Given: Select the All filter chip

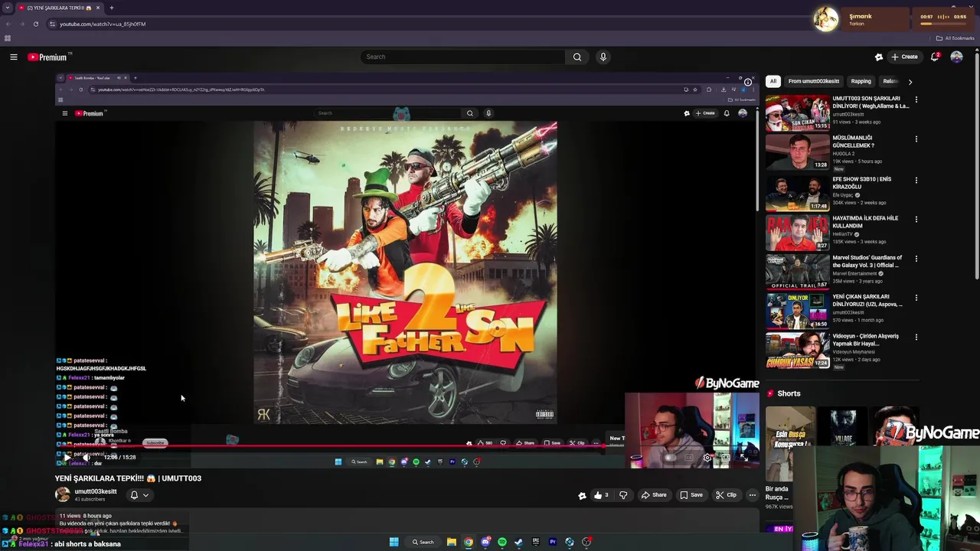Looking at the screenshot, I should 773,81.
